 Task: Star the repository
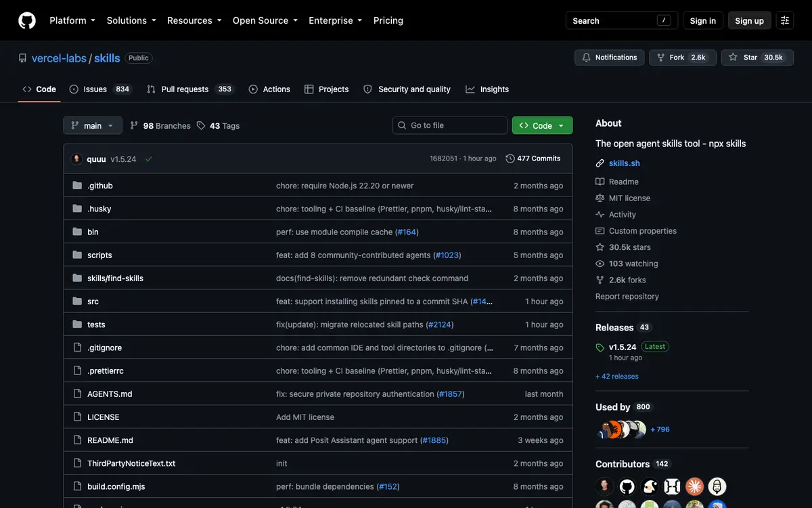pos(757,58)
